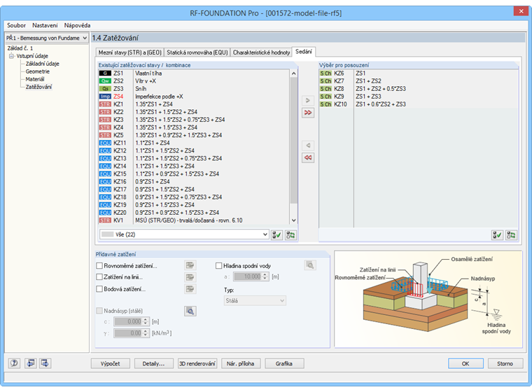Switch to Mezní stavy (STR) a (GEO) tab
This screenshot has height=392, width=532.
129,52
